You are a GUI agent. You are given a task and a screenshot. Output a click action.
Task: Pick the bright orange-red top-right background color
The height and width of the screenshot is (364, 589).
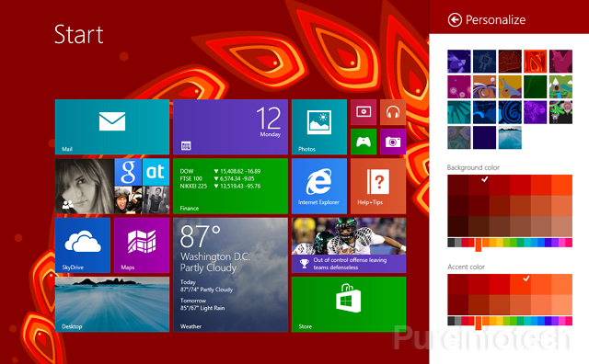[562, 185]
